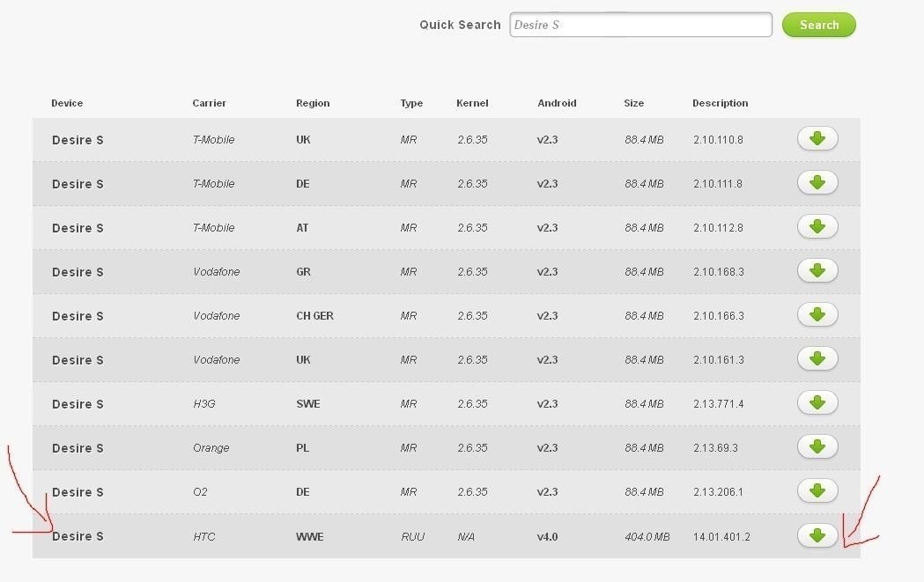Click the AT region cell
Image resolution: width=924 pixels, height=582 pixels.
(x=302, y=228)
